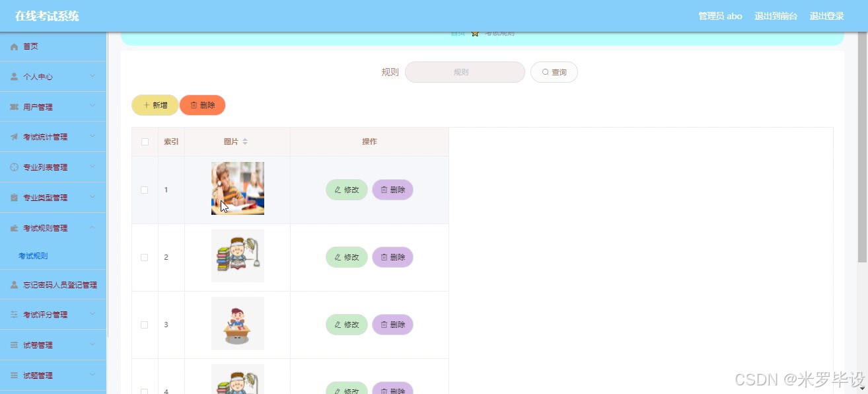
Task: Click the person icon beside 忘记密码人员登记管理
Action: point(15,285)
